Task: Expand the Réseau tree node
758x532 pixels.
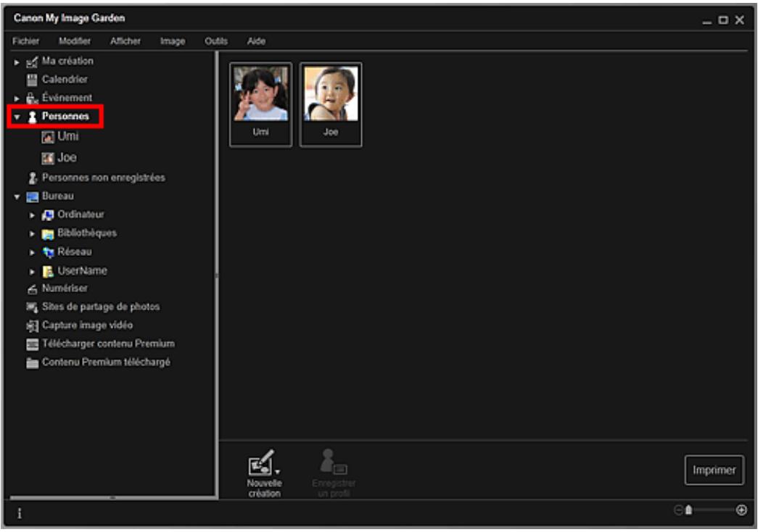Action: click(32, 253)
